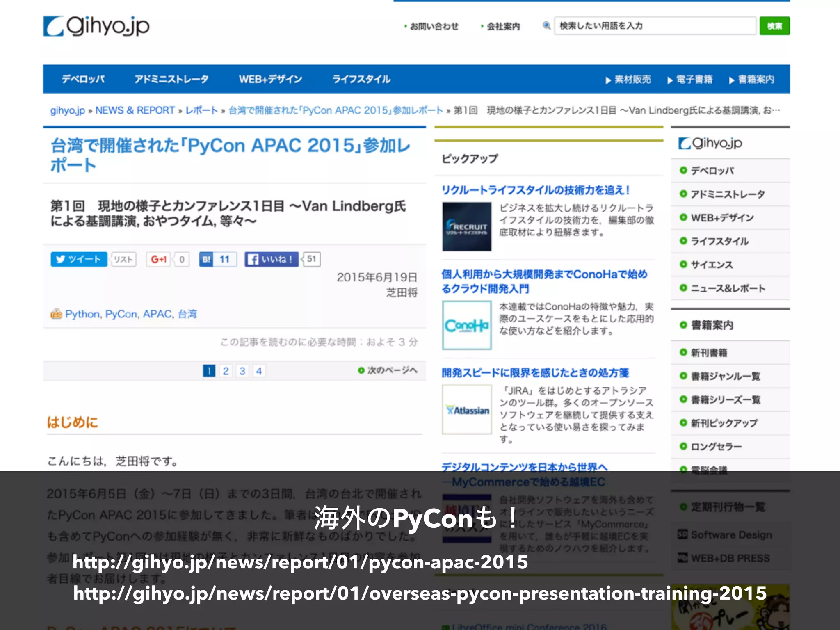Click the search magnifier icon

pyautogui.click(x=546, y=26)
